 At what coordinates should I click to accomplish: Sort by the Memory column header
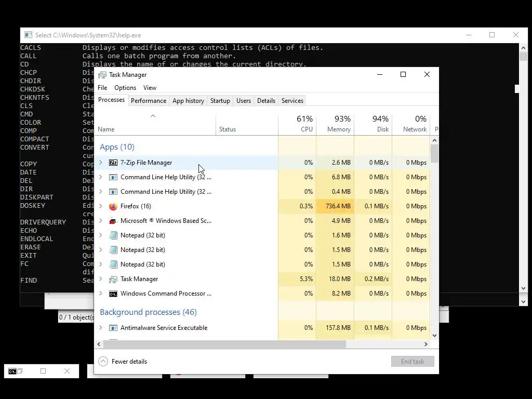[x=335, y=124]
